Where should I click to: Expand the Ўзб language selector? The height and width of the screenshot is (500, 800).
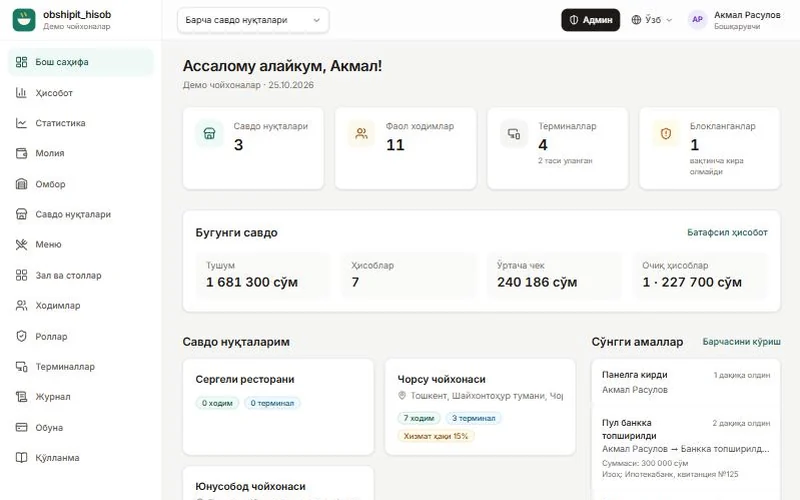(x=652, y=20)
